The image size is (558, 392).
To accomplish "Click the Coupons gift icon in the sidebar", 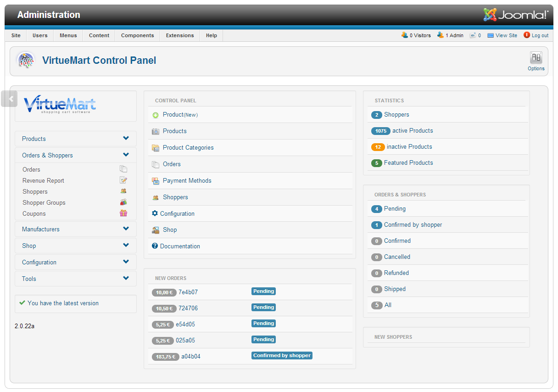I will 123,213.
